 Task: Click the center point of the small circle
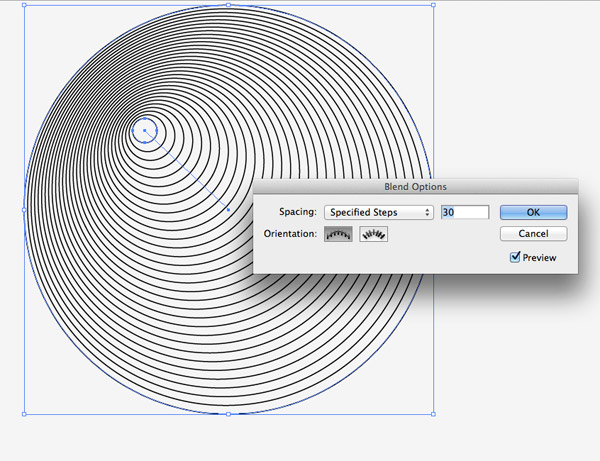pyautogui.click(x=146, y=130)
